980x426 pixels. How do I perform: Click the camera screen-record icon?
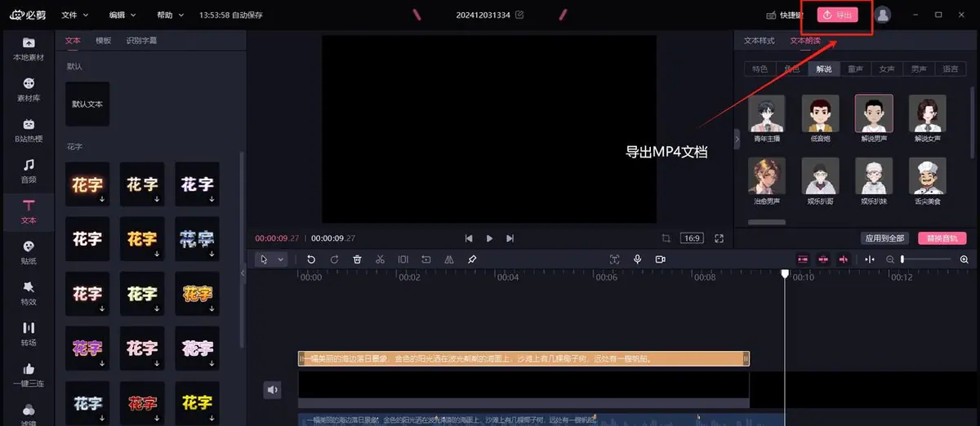point(661,260)
